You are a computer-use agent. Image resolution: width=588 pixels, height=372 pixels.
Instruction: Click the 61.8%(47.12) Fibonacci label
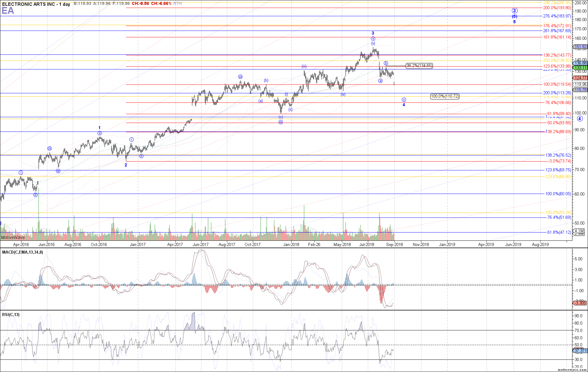pos(559,232)
